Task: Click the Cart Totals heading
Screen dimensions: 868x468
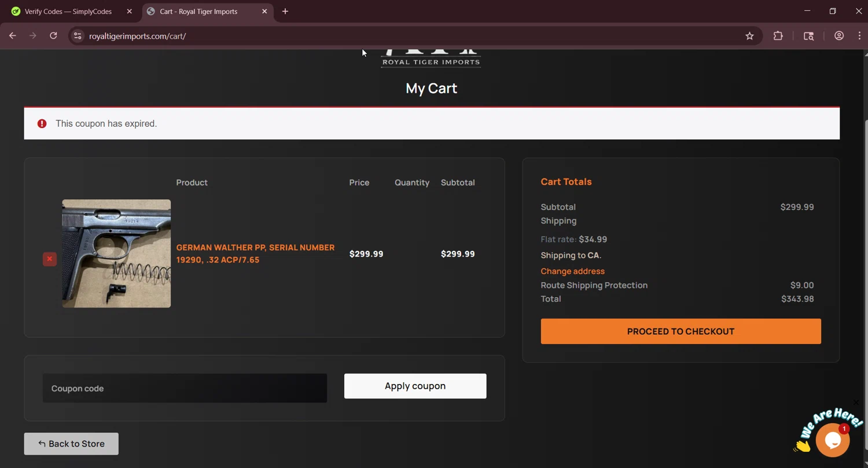Action: [566, 182]
